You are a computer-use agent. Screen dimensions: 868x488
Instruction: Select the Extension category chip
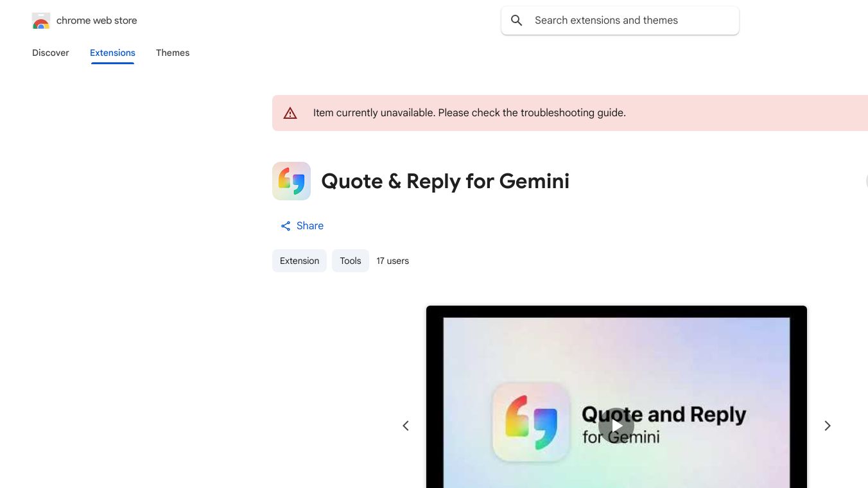click(299, 261)
